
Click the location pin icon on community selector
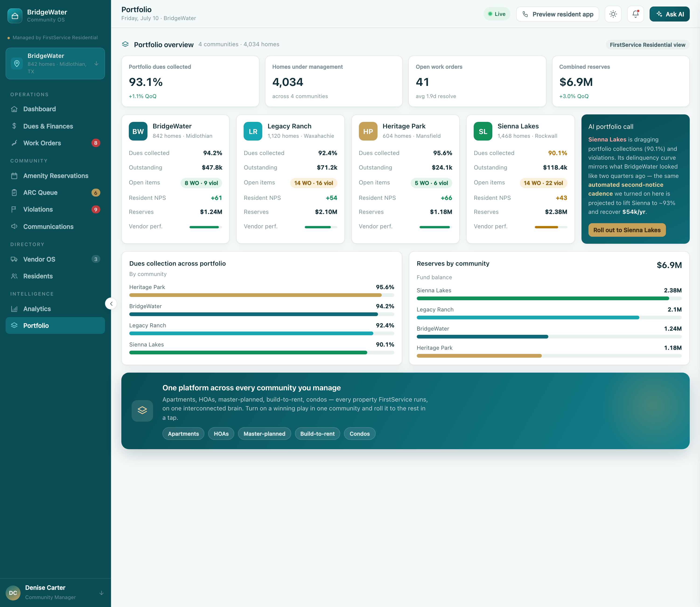tap(17, 63)
